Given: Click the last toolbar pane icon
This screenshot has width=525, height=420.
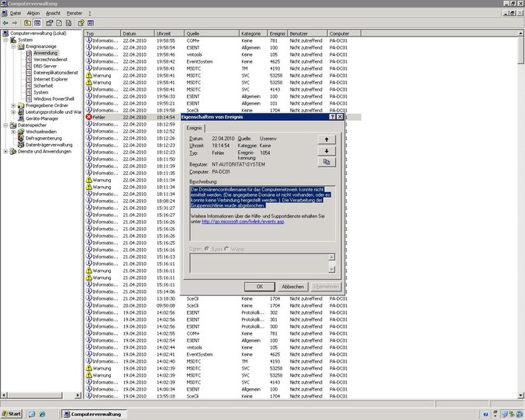Looking at the screenshot, I should pyautogui.click(x=91, y=23).
